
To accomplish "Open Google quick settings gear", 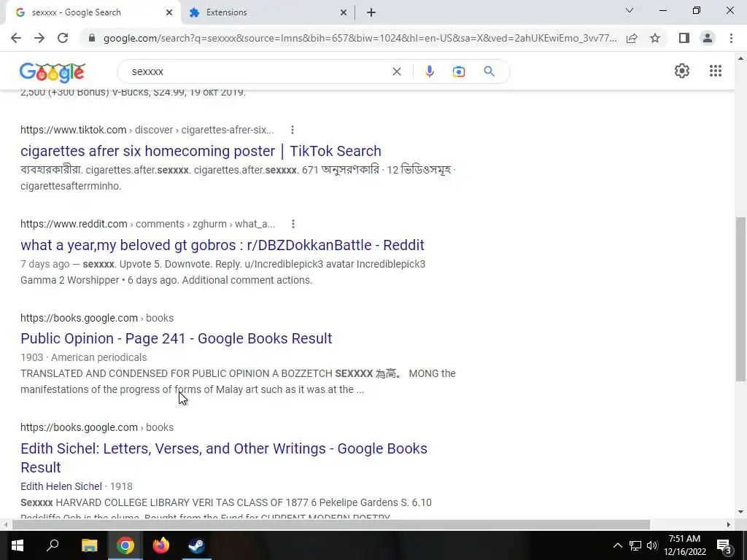I will pos(682,71).
